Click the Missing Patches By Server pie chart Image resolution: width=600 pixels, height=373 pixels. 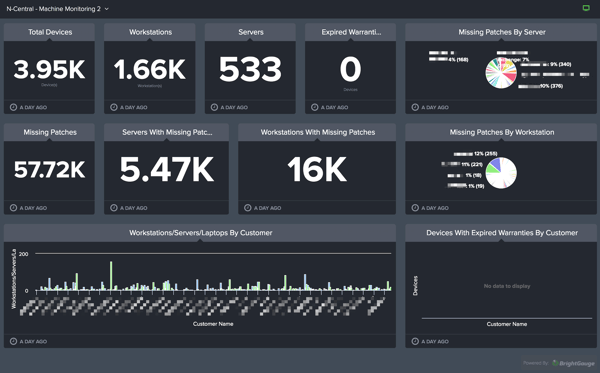point(501,73)
